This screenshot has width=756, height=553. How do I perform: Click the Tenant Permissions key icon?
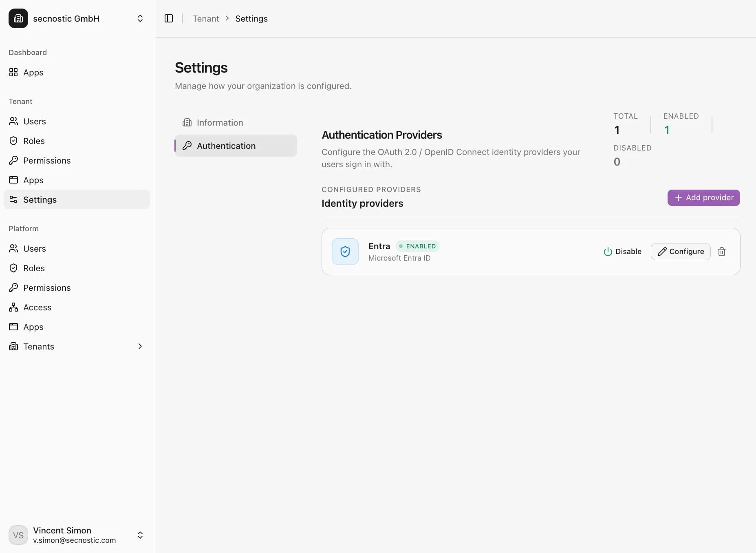[x=13, y=160]
